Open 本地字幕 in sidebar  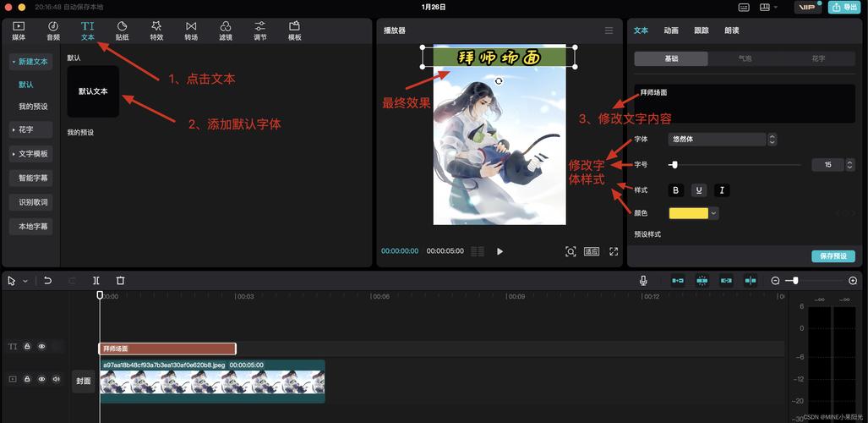(x=31, y=227)
